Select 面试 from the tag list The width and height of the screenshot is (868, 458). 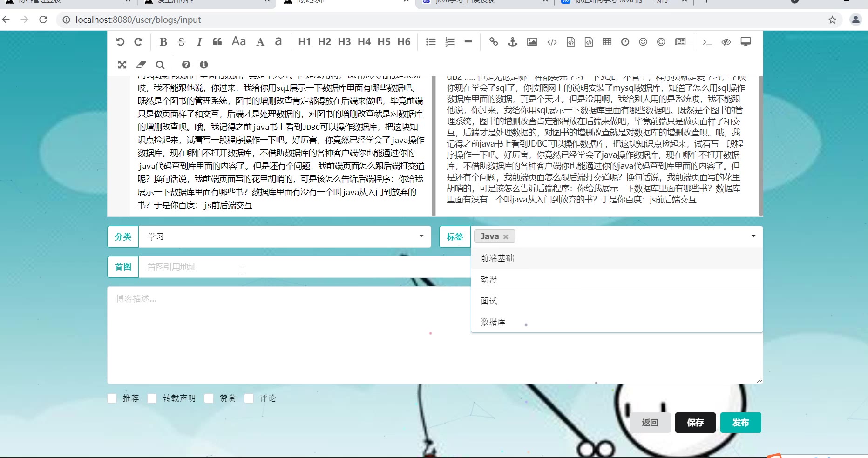[617, 301]
